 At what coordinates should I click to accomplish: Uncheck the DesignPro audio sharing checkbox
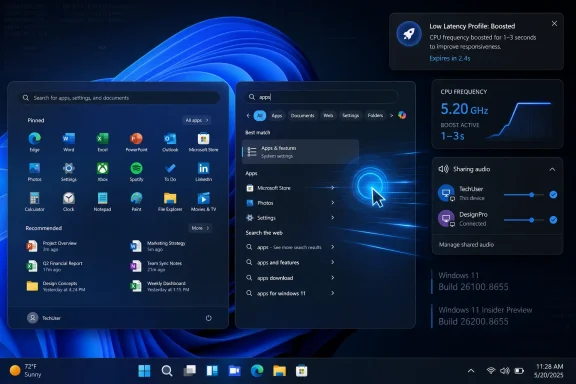(x=553, y=220)
